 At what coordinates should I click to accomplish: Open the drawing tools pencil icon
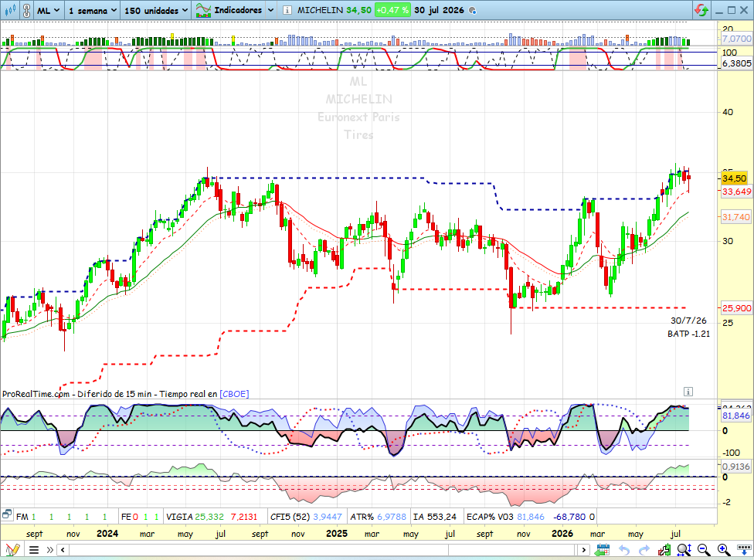12,549
